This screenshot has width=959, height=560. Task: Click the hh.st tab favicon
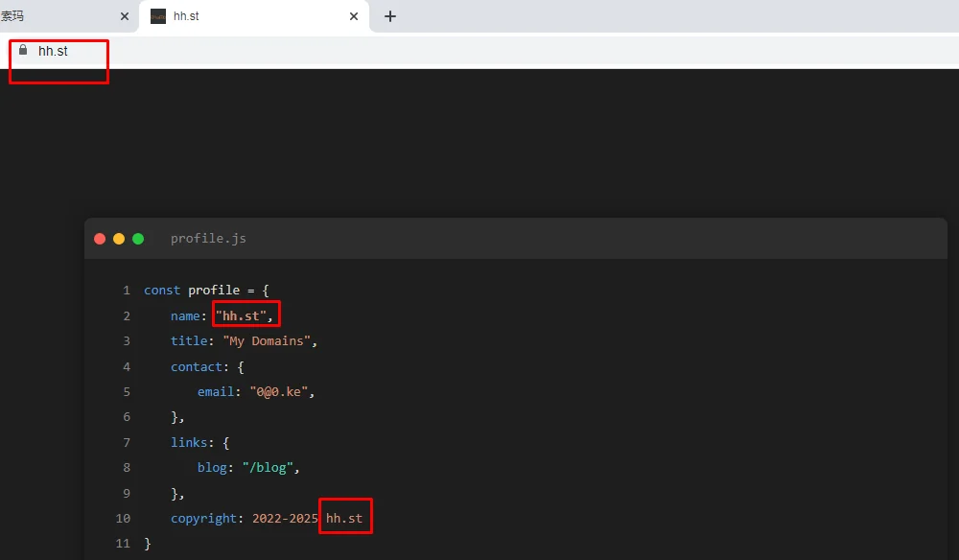coord(158,16)
